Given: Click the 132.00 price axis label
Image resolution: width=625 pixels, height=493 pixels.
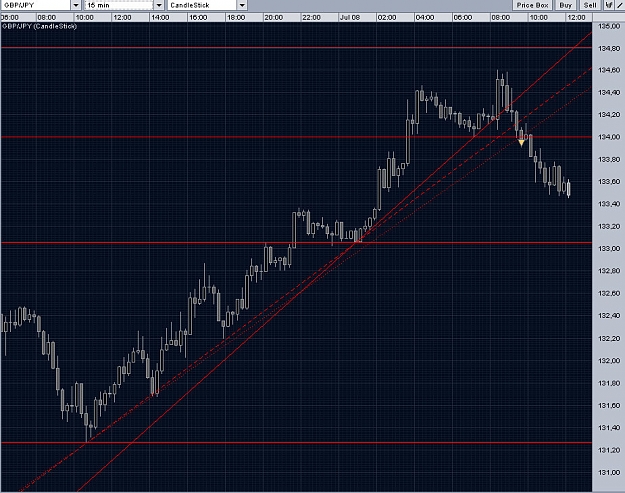Looking at the screenshot, I should pyautogui.click(x=609, y=361).
